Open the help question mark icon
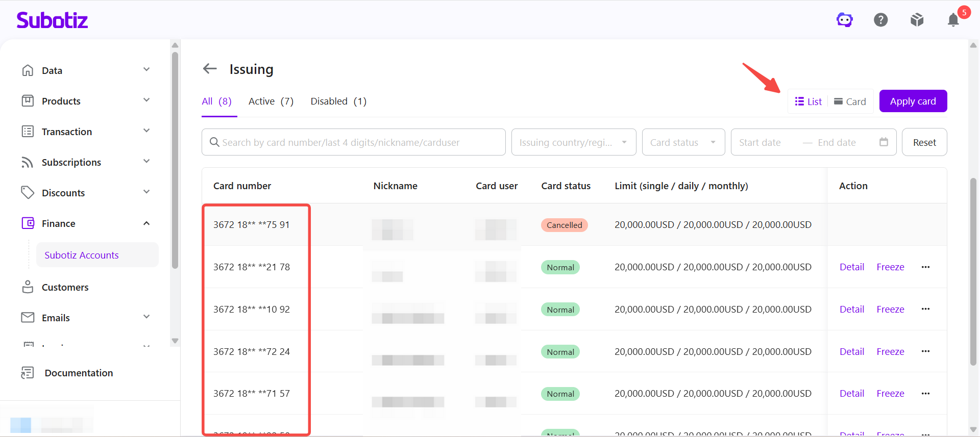Screen dimensions: 980x437 coord(881,20)
